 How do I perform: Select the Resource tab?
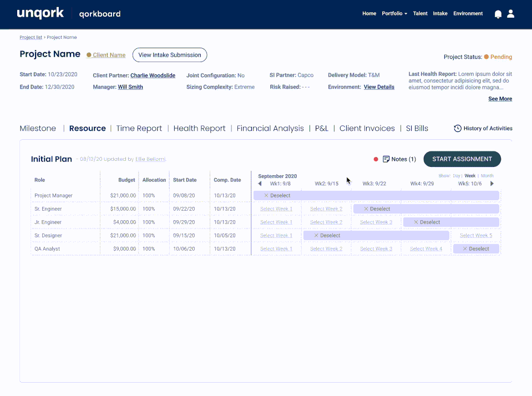[88, 128]
